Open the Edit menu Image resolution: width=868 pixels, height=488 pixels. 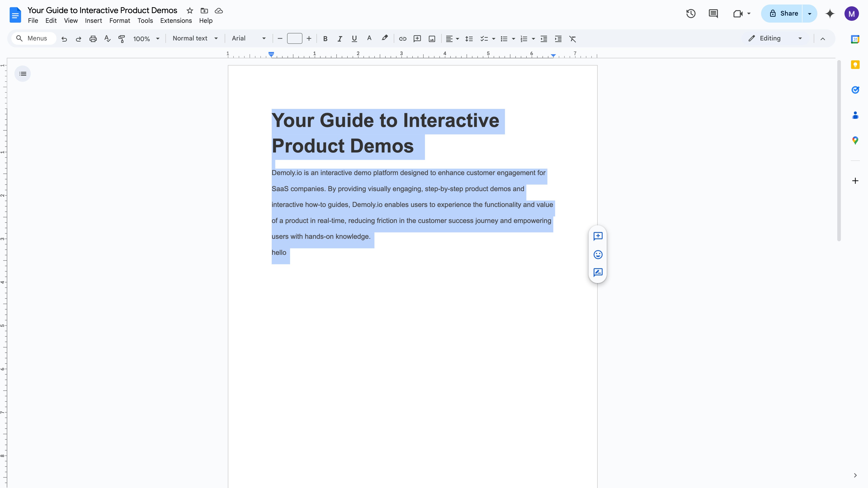[51, 21]
